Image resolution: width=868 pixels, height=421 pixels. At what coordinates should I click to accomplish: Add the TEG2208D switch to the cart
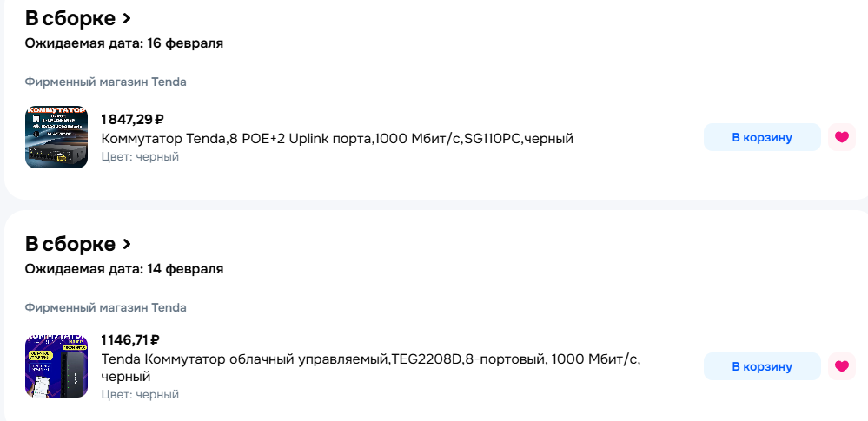pyautogui.click(x=761, y=366)
